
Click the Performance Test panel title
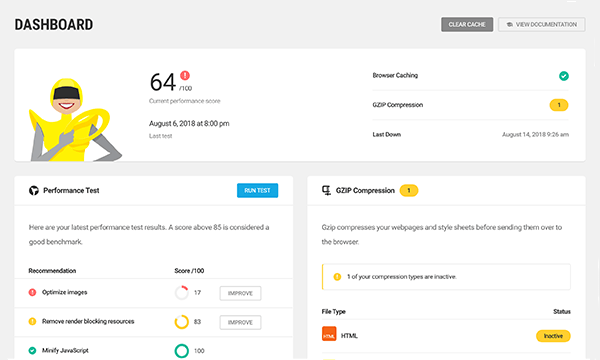[x=71, y=191]
